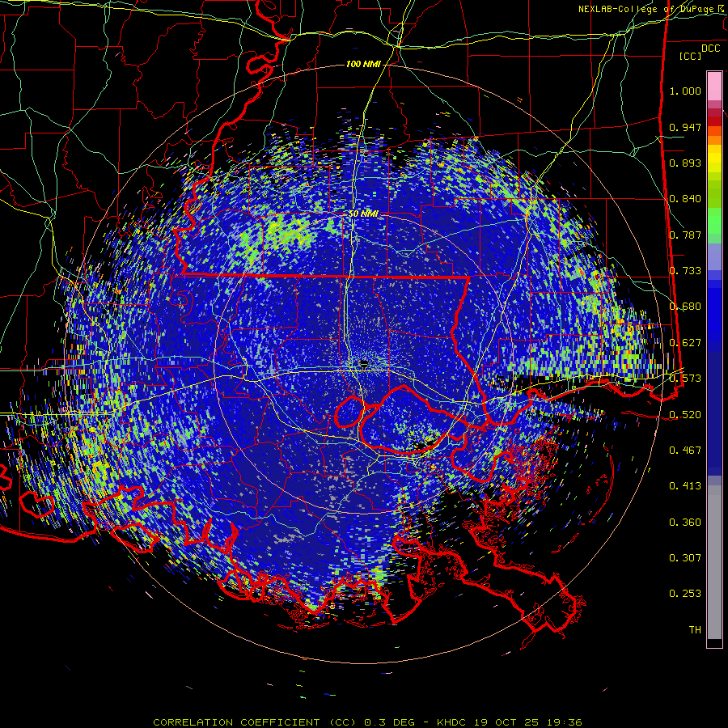Pick the bright green color bar segment
The image size is (728, 728).
point(714,221)
